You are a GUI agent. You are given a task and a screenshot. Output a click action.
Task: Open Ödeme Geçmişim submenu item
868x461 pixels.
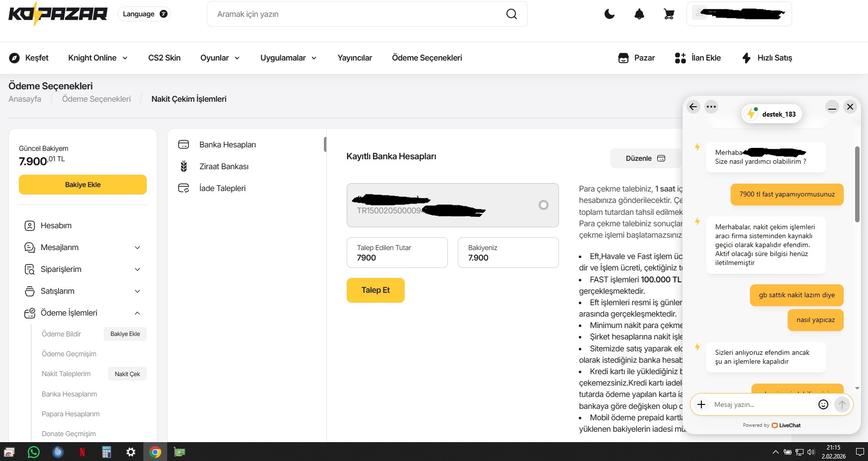point(69,354)
